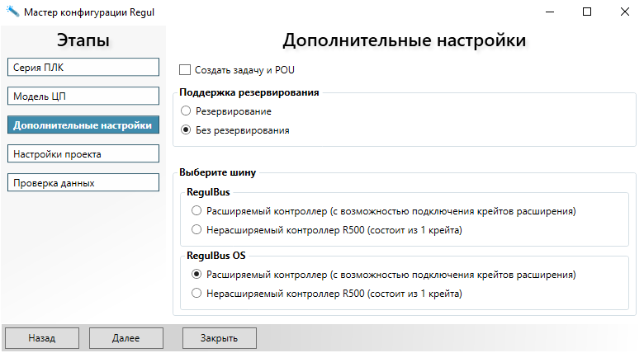
Task: Click the Regul wizard icon in title bar
Action: click(12, 12)
